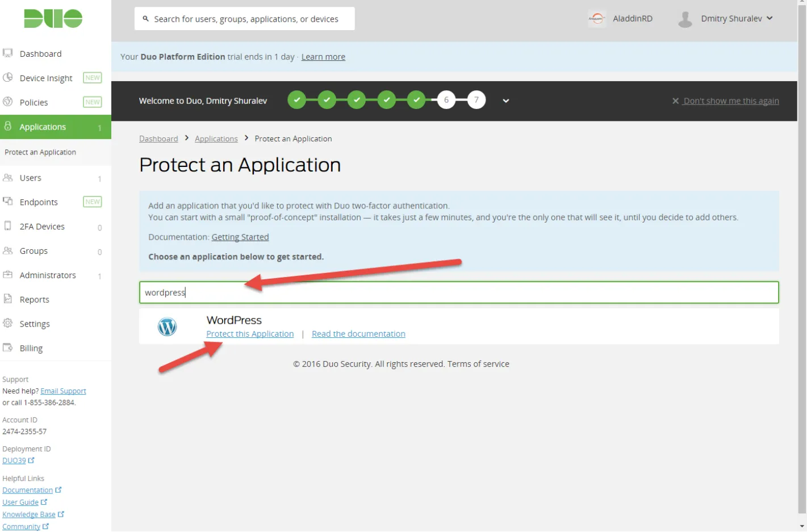Click the Groups icon in sidebar

(8, 250)
